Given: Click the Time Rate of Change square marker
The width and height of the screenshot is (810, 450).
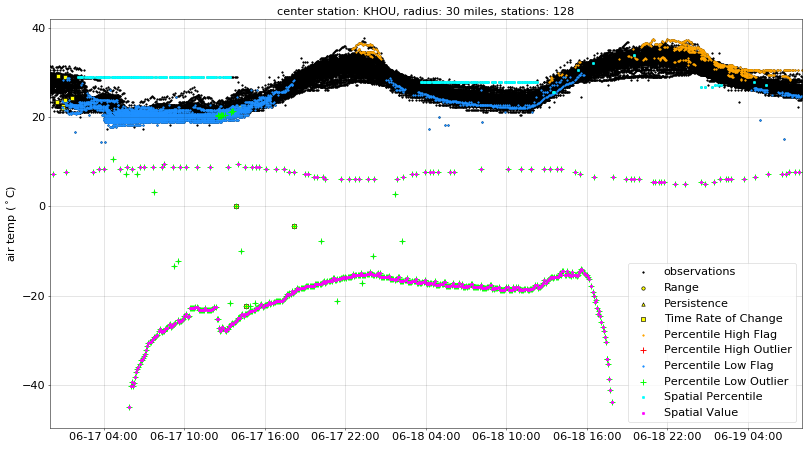Looking at the screenshot, I should pyautogui.click(x=643, y=319).
